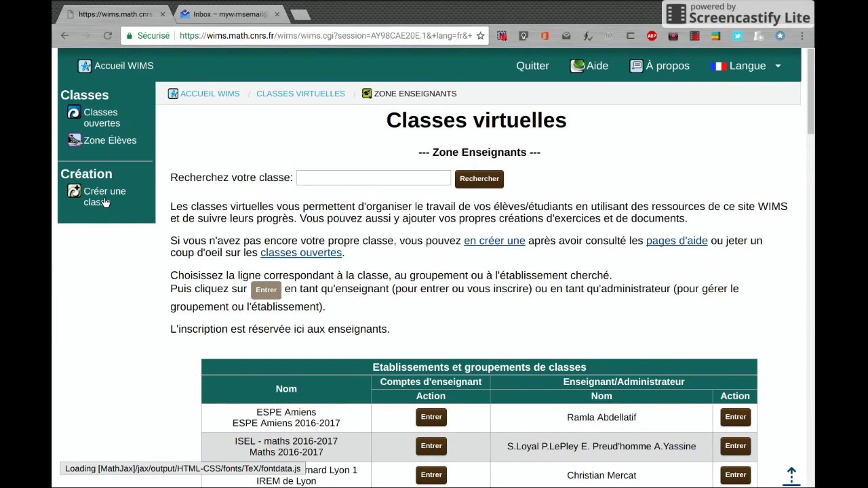This screenshot has height=488, width=868.
Task: Click the Classes ouvertes sidebar icon
Action: 74,113
